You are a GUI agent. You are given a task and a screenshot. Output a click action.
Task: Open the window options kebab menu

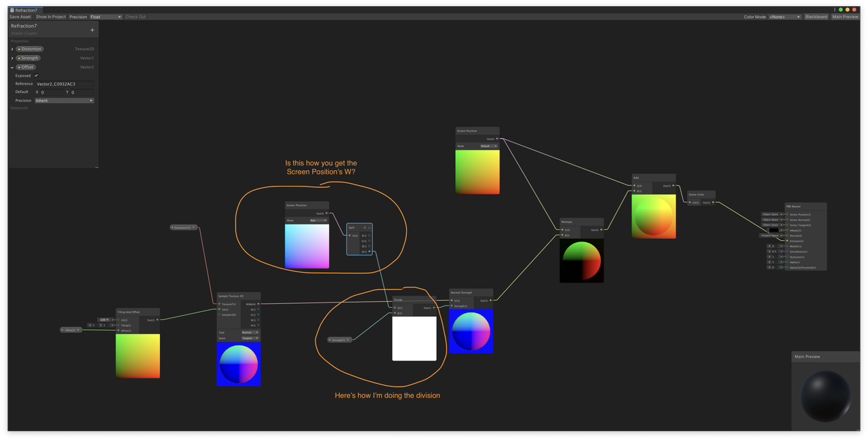835,9
